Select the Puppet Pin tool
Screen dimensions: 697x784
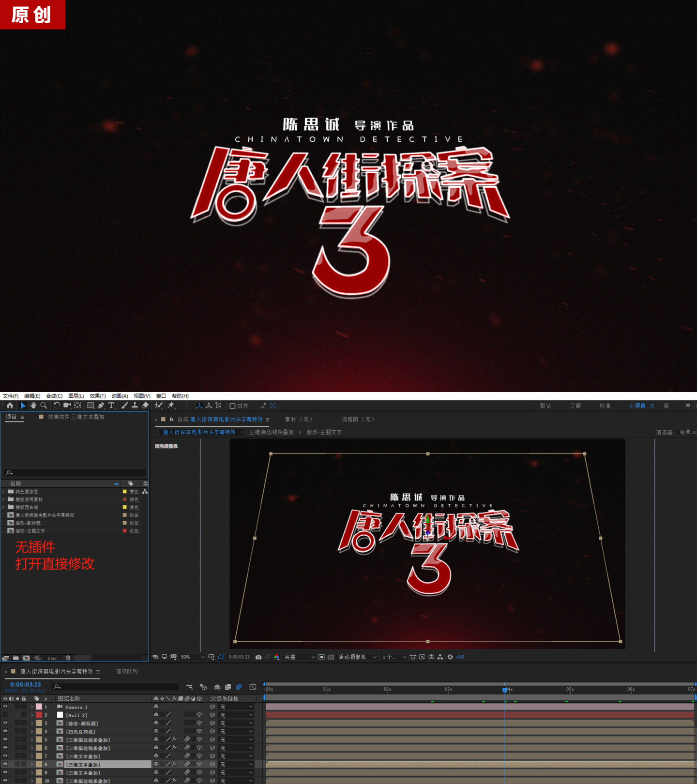(171, 406)
